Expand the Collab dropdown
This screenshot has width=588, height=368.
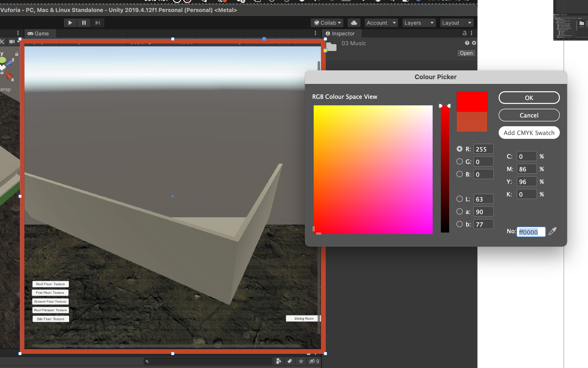coord(327,23)
